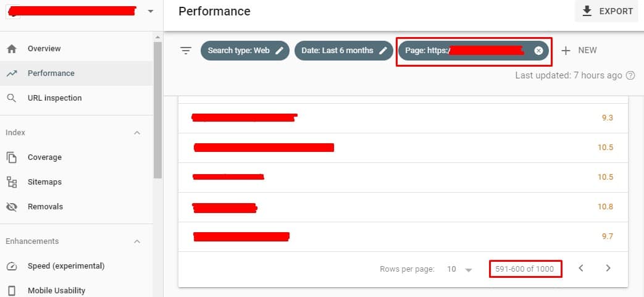
Task: Click the Removals crossed-eye icon
Action: pyautogui.click(x=12, y=207)
